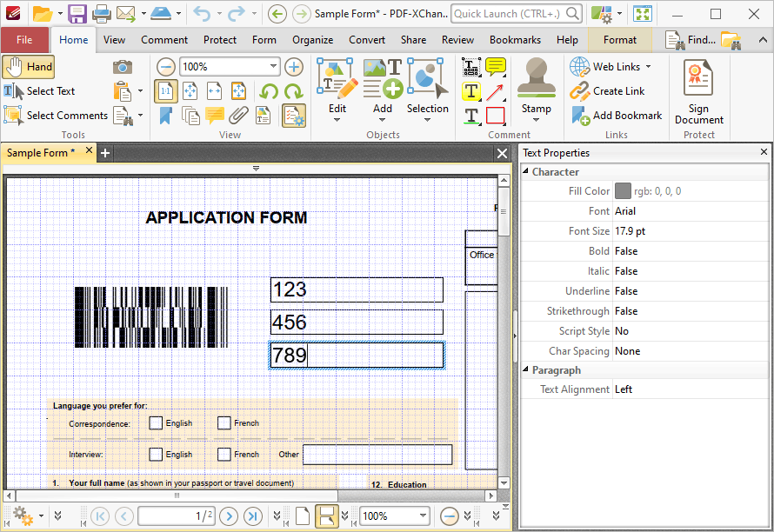Go to the next page button
774x532 pixels.
229,516
